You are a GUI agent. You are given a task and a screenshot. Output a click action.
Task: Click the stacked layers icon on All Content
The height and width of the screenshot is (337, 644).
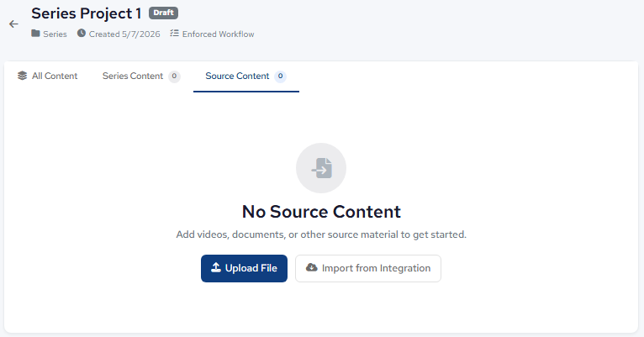[x=22, y=76]
